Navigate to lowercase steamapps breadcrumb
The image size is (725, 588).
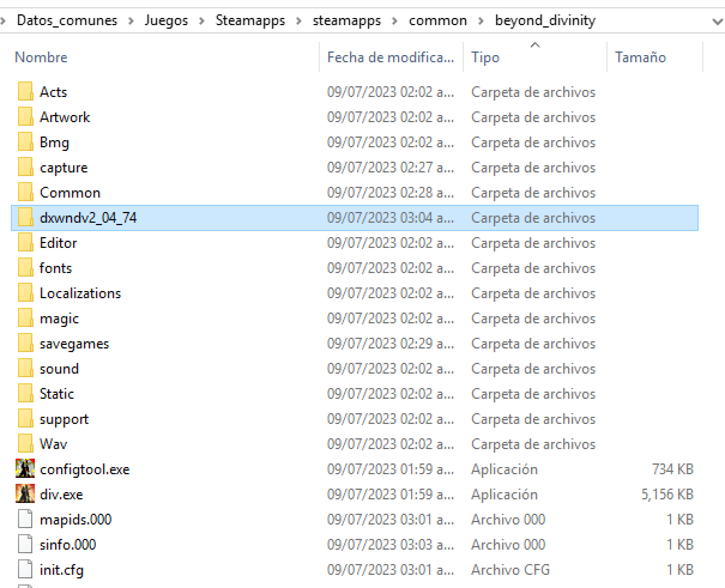point(347,20)
